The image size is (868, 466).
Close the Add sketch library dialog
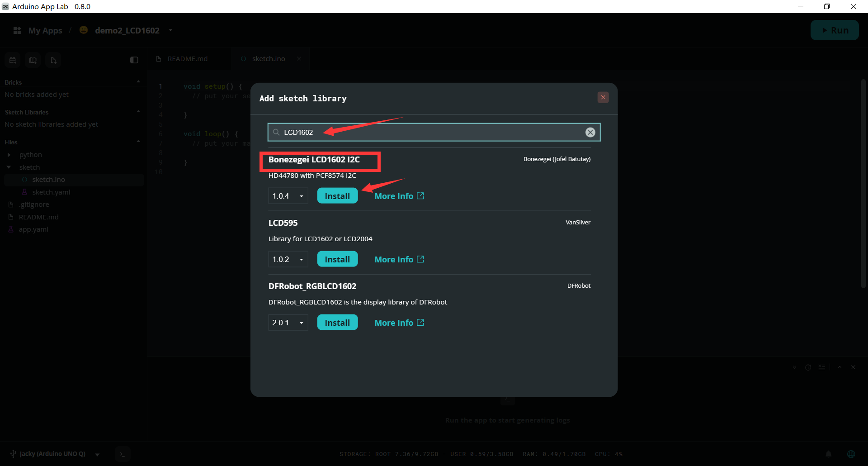point(603,97)
